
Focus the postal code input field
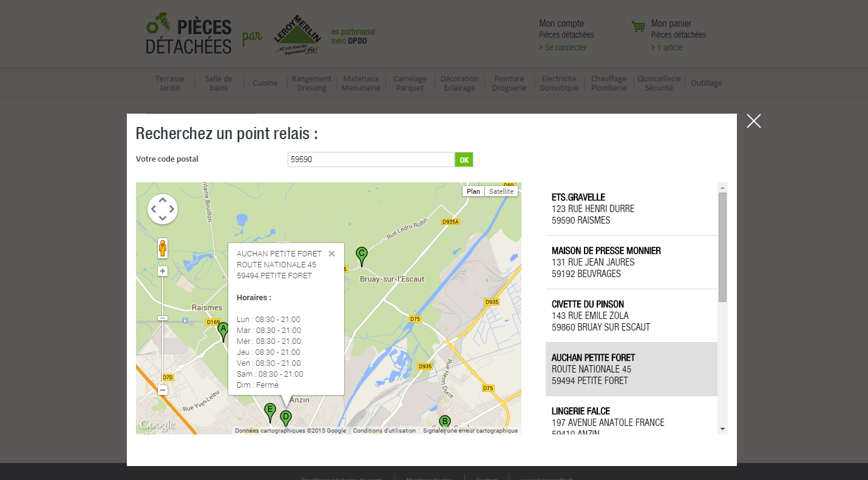tap(371, 159)
